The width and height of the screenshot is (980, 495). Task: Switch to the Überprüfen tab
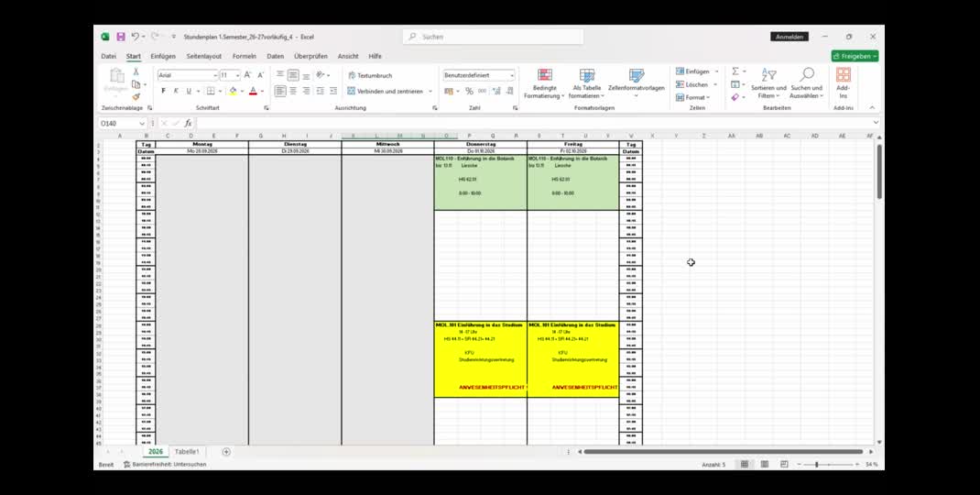coord(310,56)
